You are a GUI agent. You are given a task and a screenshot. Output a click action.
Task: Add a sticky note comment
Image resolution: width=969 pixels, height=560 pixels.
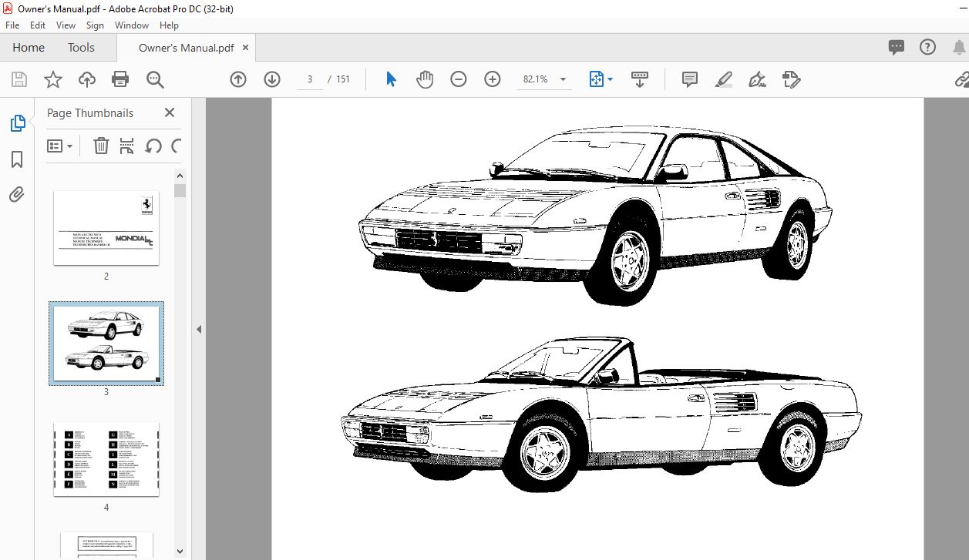click(x=690, y=79)
